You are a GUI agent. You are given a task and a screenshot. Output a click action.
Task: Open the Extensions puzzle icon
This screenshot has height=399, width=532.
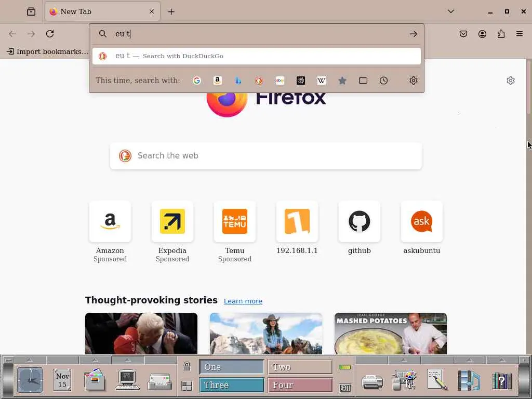(x=501, y=34)
